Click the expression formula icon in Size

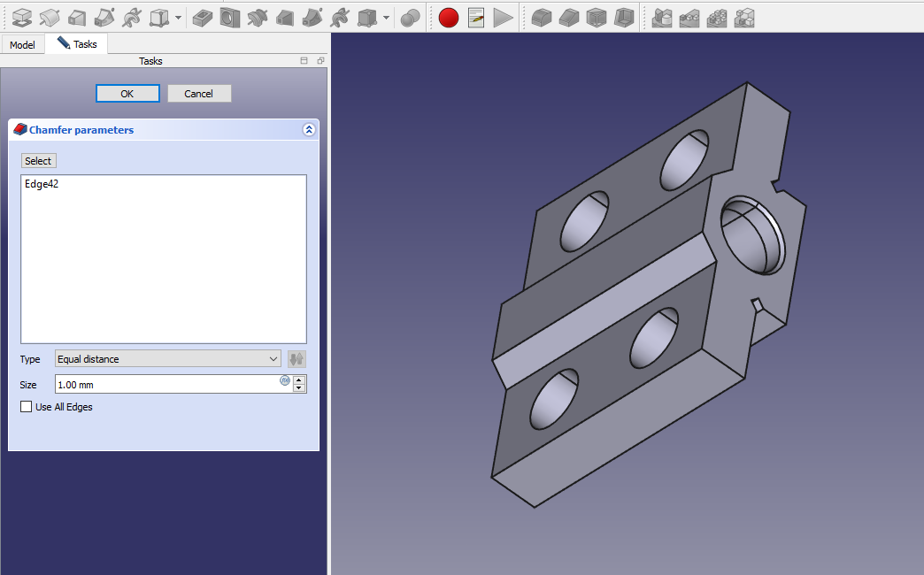pos(285,380)
